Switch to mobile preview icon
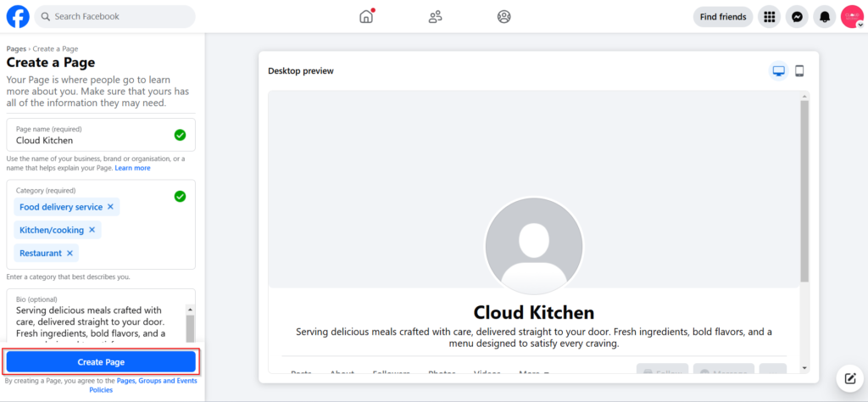 click(x=799, y=71)
